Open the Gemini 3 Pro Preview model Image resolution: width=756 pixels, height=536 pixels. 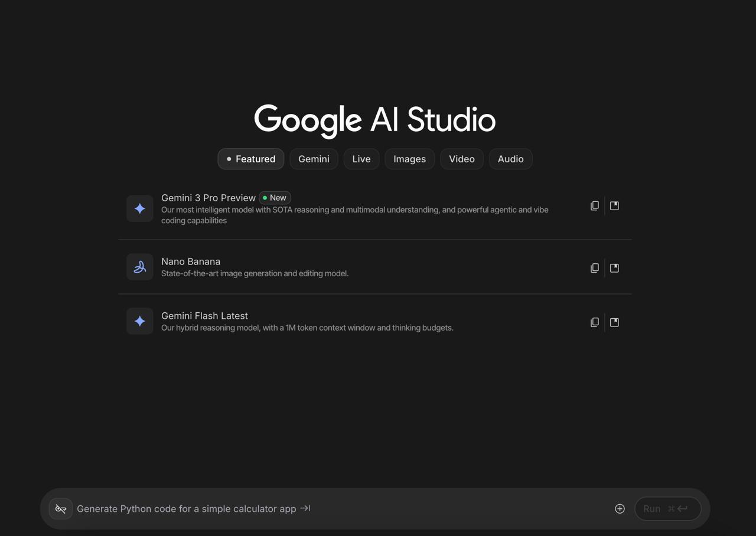pos(208,198)
